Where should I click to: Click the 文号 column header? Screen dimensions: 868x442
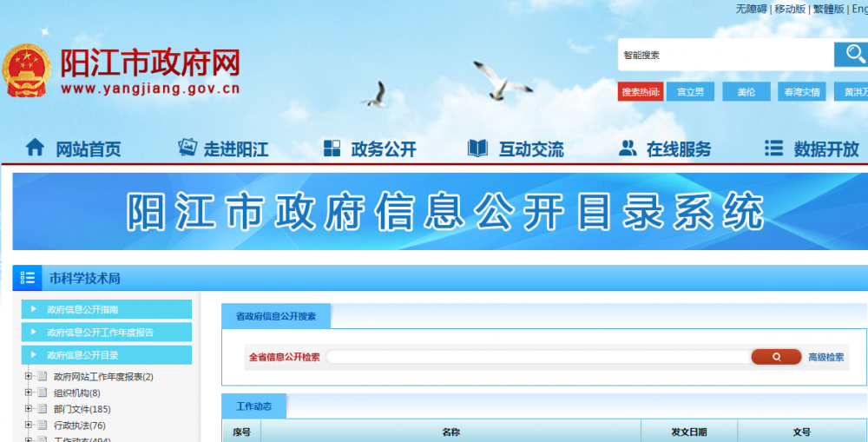pyautogui.click(x=801, y=432)
